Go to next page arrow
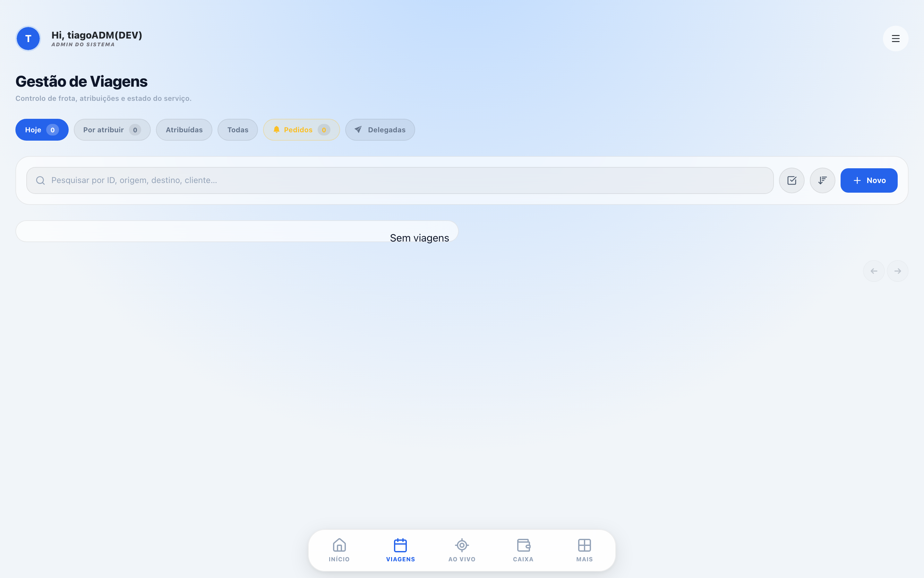 pos(898,271)
